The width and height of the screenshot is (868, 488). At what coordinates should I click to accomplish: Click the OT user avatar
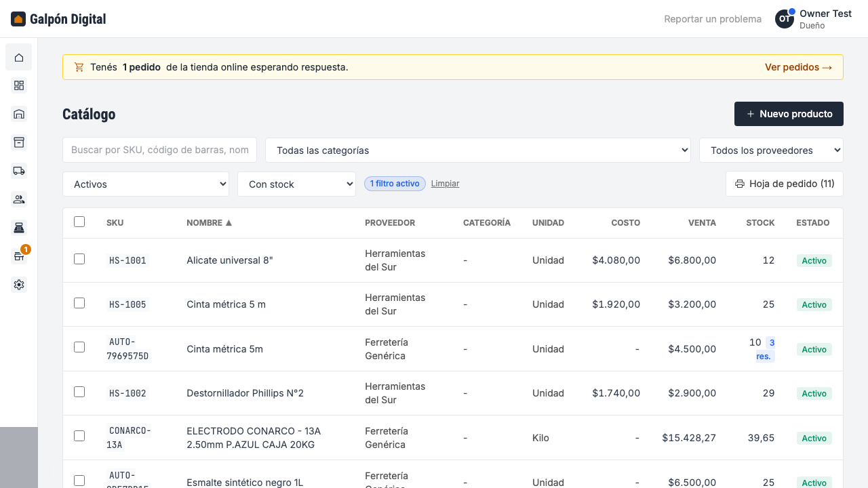click(x=785, y=19)
